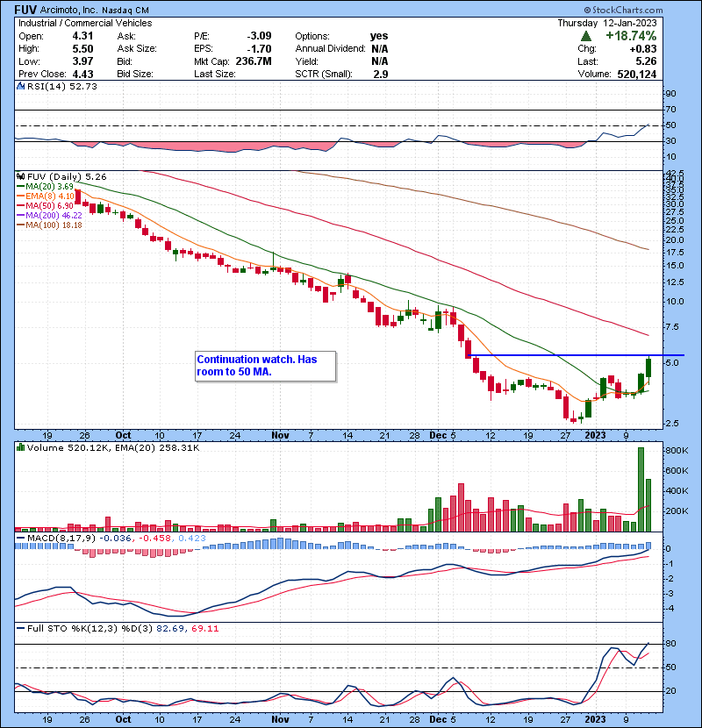This screenshot has height=728, width=702.
Task: Click the Open value 4.31
Action: (82, 36)
